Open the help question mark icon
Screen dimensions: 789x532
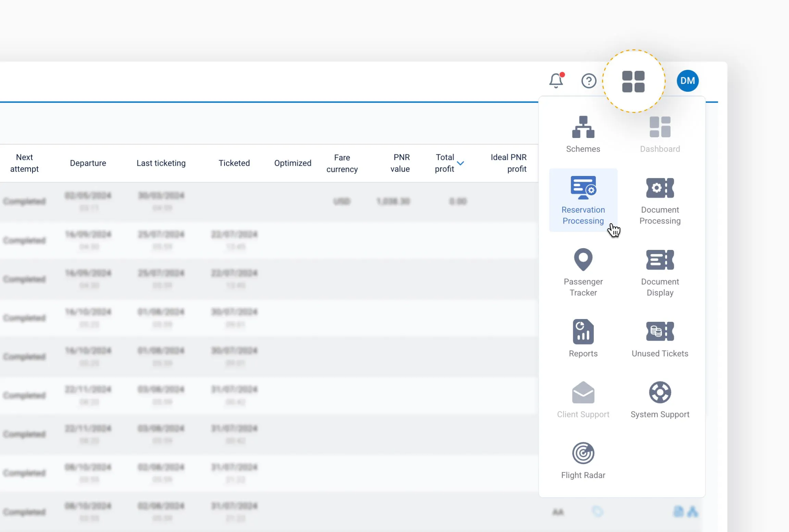pyautogui.click(x=589, y=81)
